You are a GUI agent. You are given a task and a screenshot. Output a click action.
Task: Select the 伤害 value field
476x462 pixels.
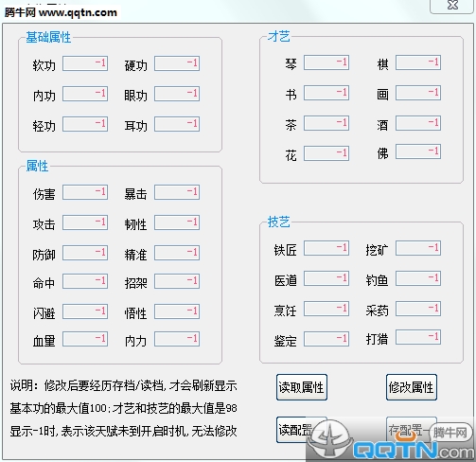pos(85,192)
